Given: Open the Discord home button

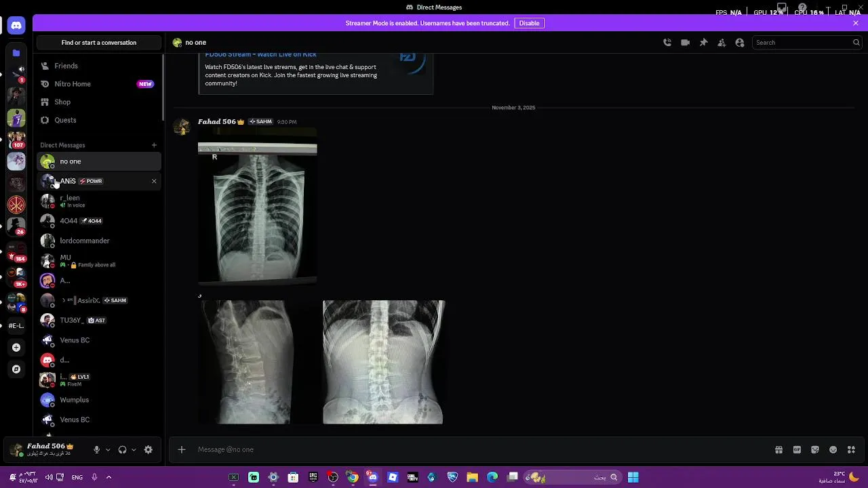Looking at the screenshot, I should [16, 26].
